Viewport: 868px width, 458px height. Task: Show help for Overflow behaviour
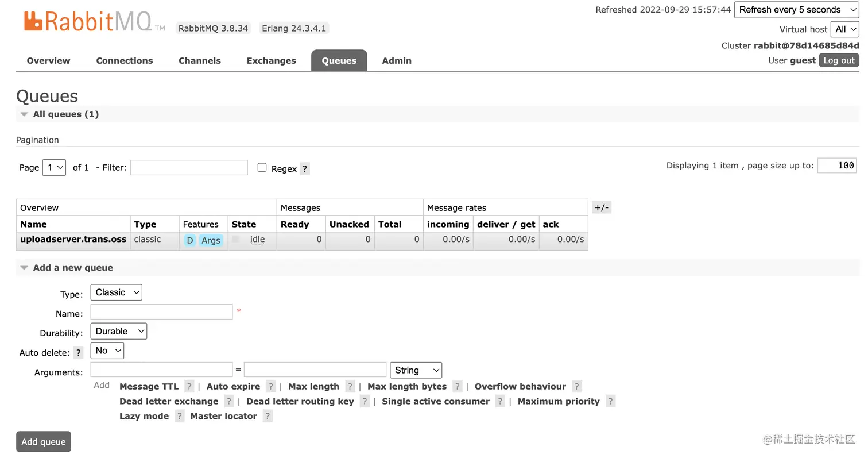coord(576,387)
